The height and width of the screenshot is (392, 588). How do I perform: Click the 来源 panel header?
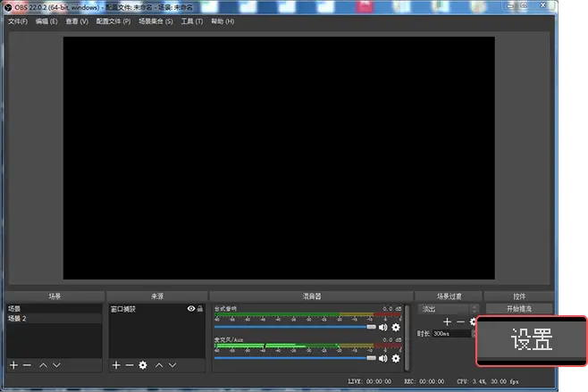tap(157, 296)
